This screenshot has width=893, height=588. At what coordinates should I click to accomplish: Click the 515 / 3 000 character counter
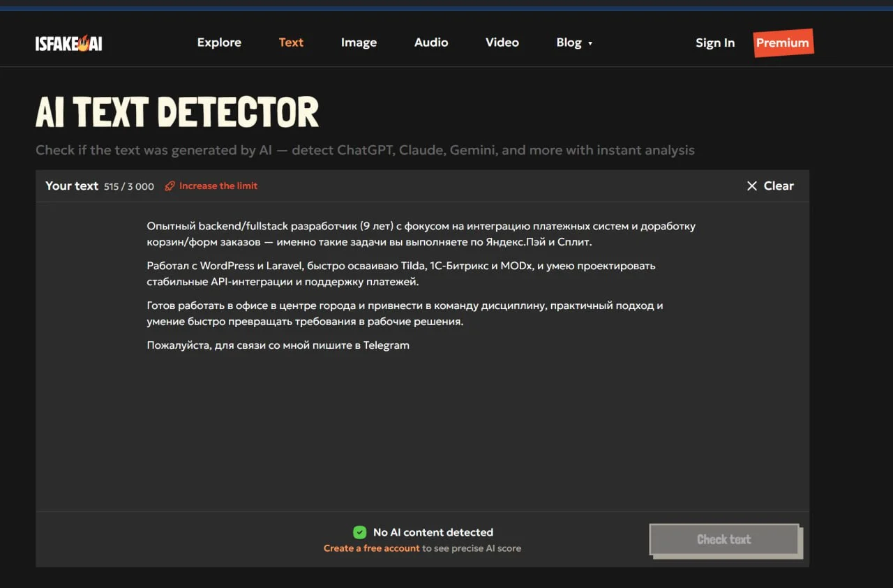pos(129,186)
